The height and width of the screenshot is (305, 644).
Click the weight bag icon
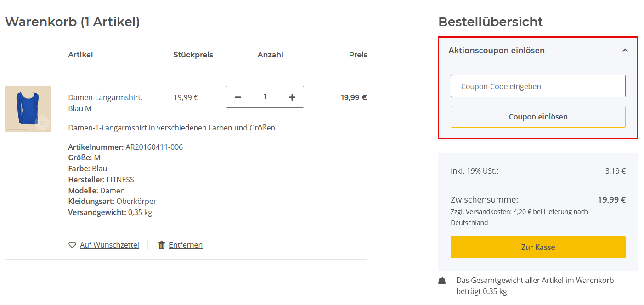442,280
